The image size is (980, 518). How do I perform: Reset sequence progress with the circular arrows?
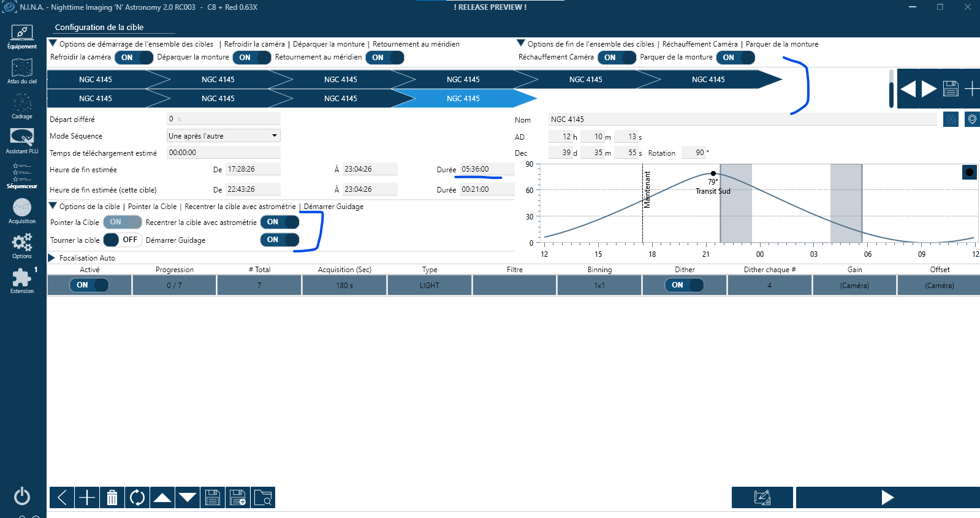[x=137, y=498]
